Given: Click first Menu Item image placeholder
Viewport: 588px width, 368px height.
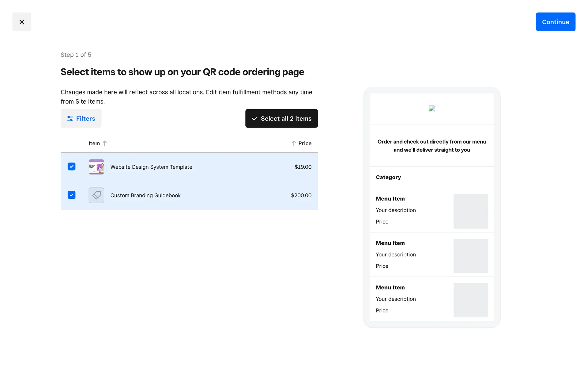Looking at the screenshot, I should [470, 211].
